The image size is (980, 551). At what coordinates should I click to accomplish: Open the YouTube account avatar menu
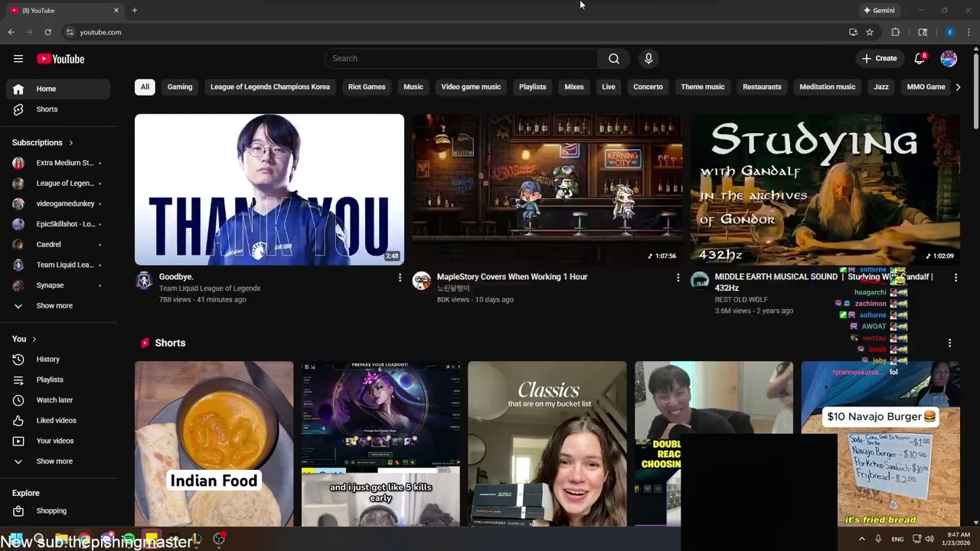[x=949, y=59]
